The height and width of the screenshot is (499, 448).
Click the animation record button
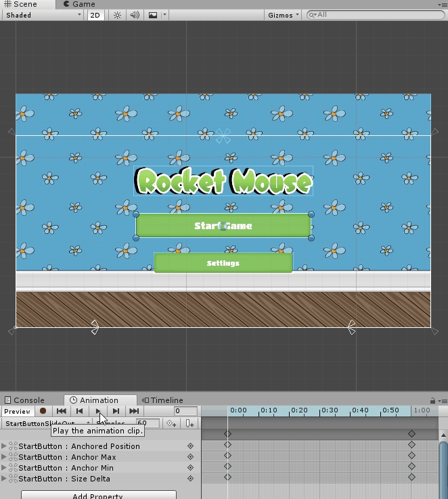pos(43,411)
